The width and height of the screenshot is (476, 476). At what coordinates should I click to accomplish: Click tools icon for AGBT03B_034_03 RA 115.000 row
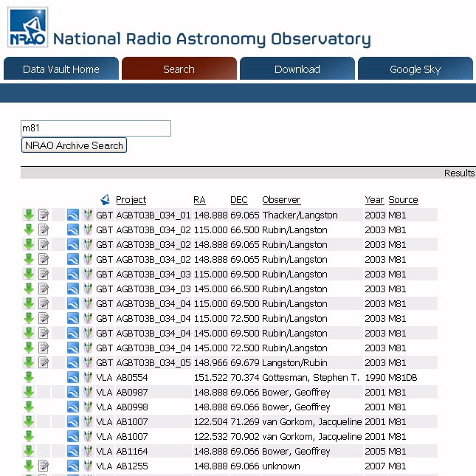pyautogui.click(x=88, y=274)
